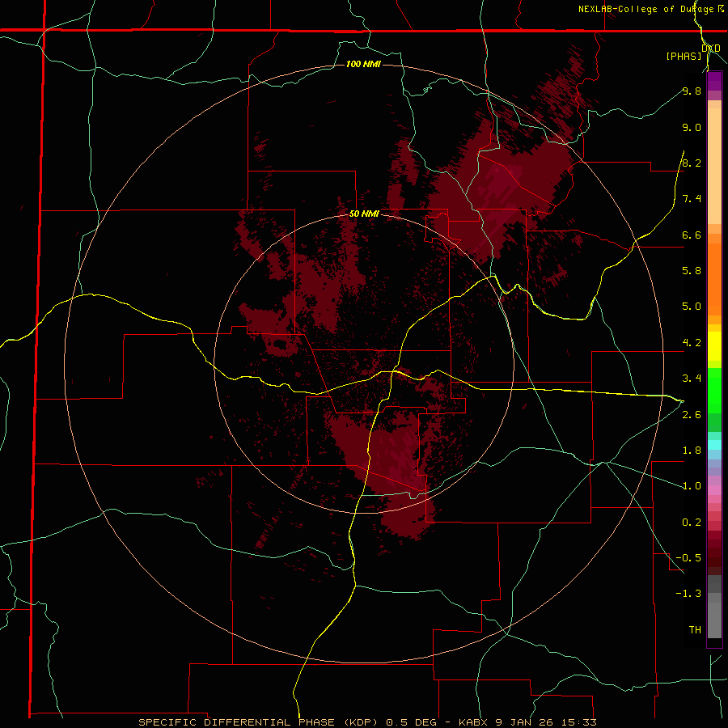728x728 pixels.
Task: Click the 8.2 value on the color scale
Action: point(692,163)
